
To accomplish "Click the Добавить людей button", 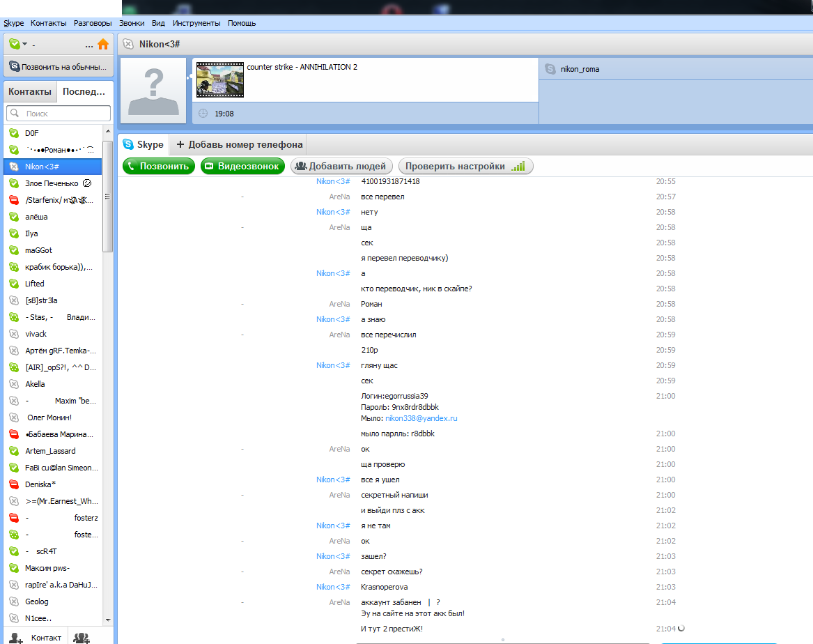I will [x=341, y=166].
